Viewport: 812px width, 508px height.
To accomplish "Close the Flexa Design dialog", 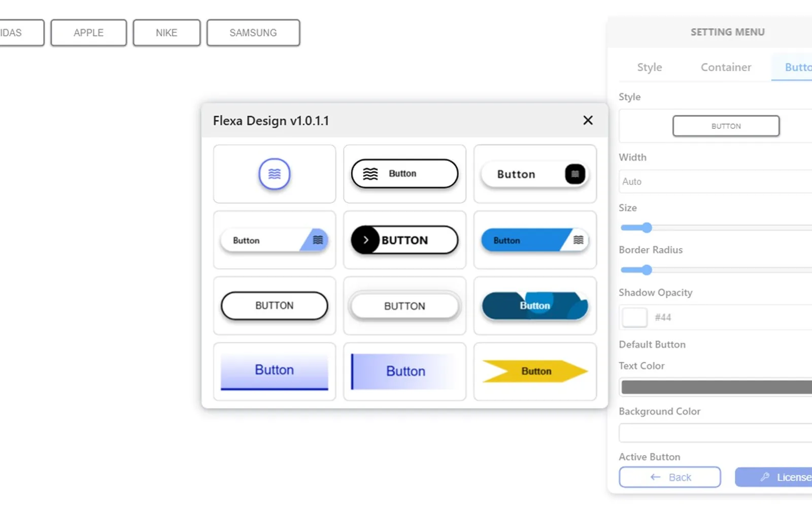I will (588, 120).
